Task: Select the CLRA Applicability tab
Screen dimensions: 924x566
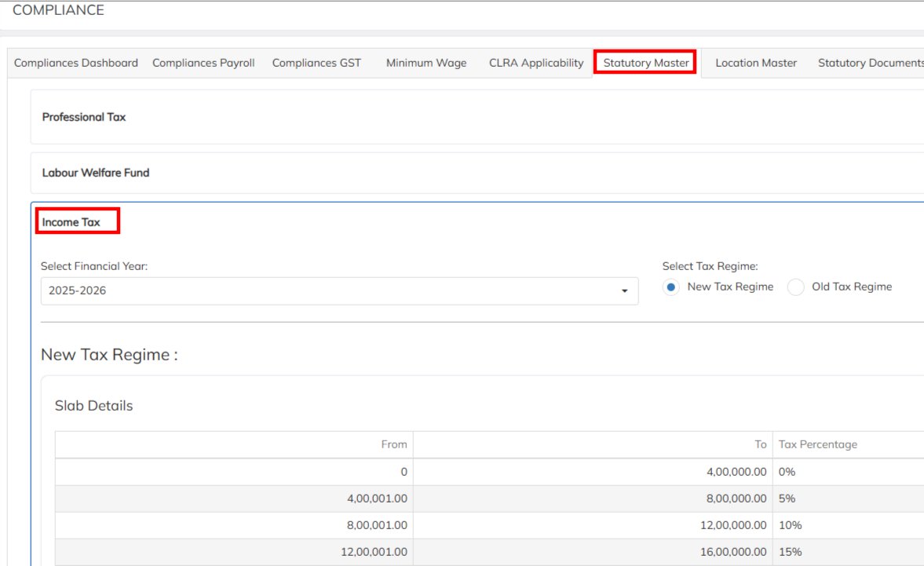Action: [x=536, y=63]
